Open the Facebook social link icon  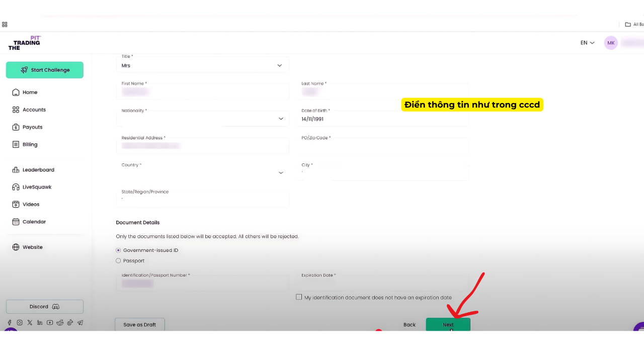coord(10,323)
